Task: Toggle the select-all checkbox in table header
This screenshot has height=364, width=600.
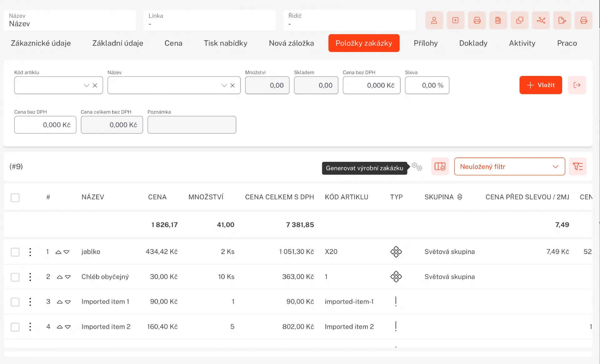Action: pyautogui.click(x=15, y=197)
